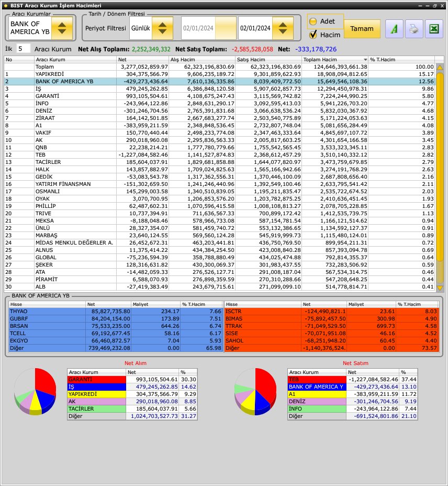Click the main table scroll up arrow

click(x=440, y=67)
